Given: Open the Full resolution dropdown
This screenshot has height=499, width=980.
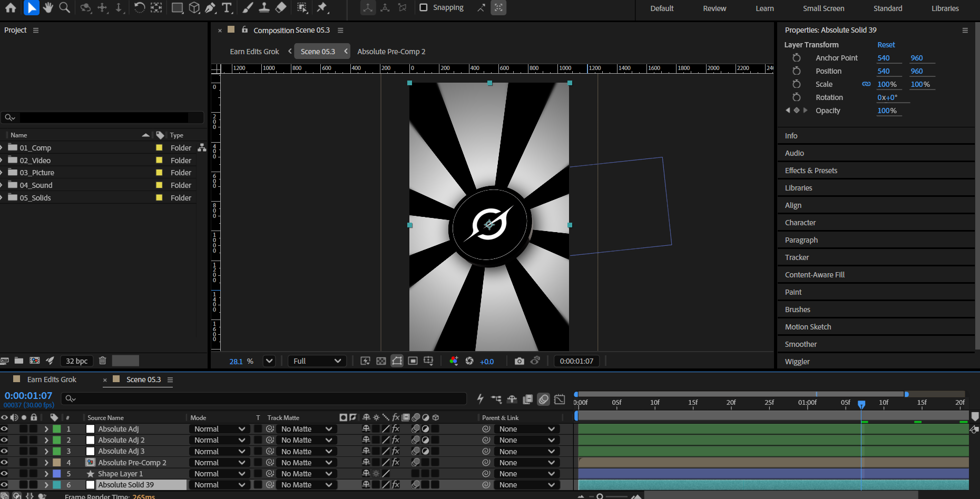Looking at the screenshot, I should tap(317, 361).
